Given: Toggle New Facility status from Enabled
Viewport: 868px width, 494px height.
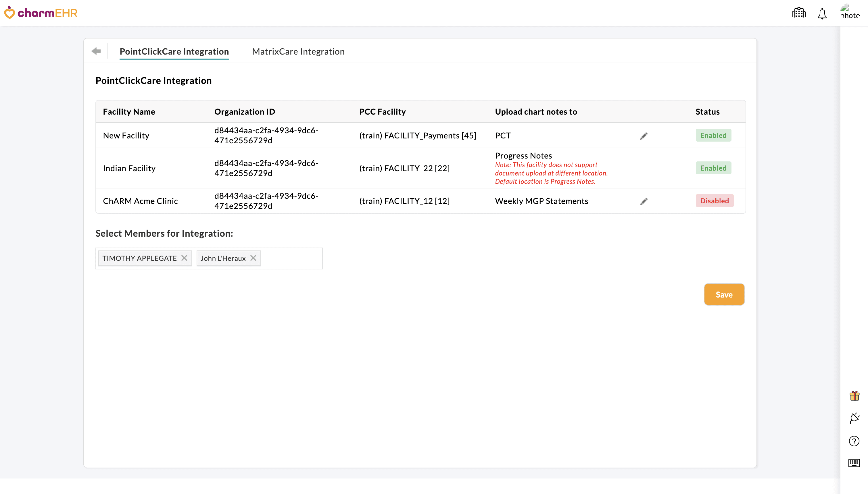Looking at the screenshot, I should coord(713,135).
